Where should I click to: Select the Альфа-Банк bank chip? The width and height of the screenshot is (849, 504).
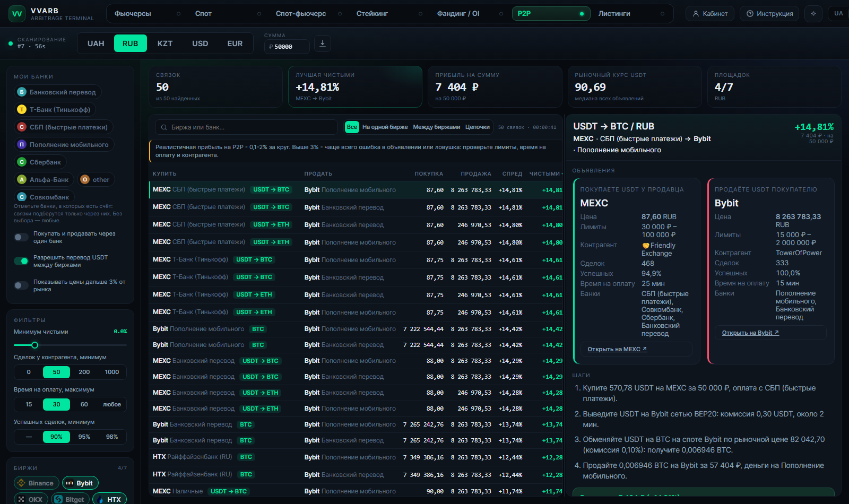[x=44, y=180]
